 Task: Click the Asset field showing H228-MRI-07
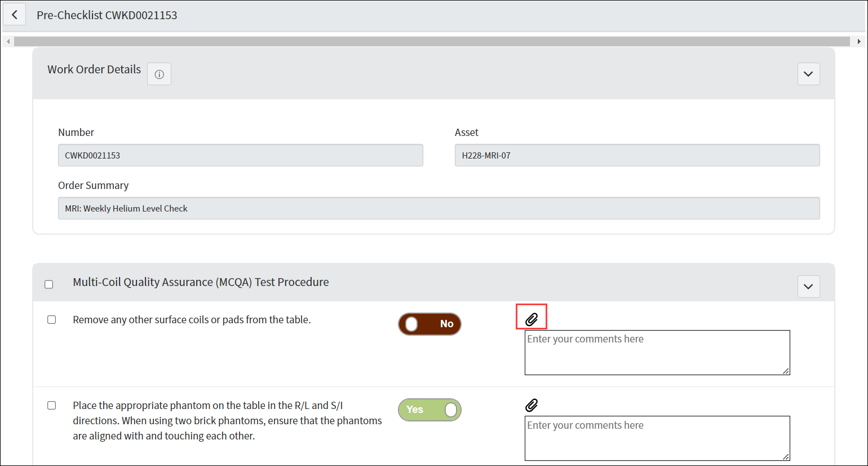pyautogui.click(x=637, y=155)
